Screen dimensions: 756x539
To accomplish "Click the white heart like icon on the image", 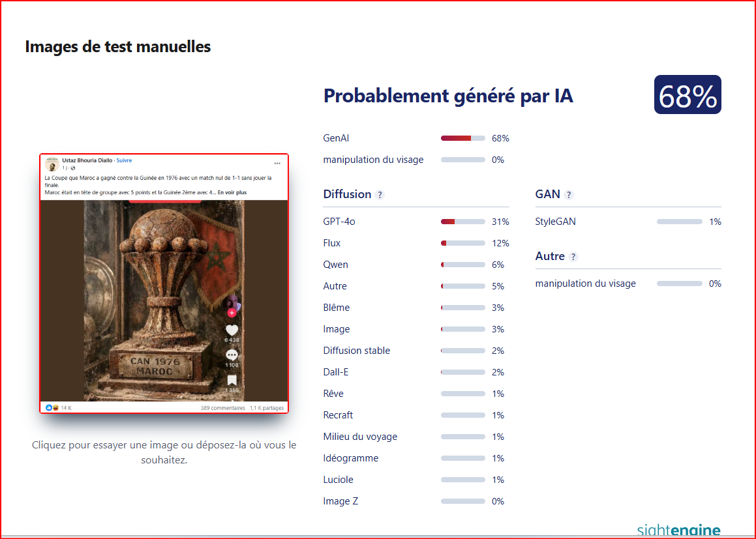I will [232, 330].
